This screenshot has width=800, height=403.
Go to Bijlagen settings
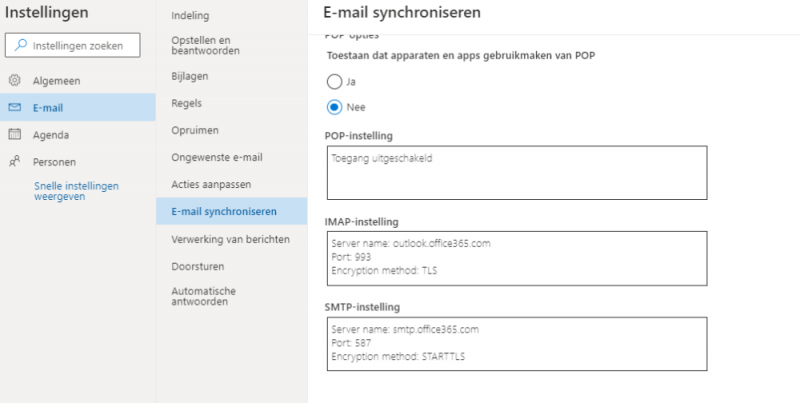click(x=189, y=76)
